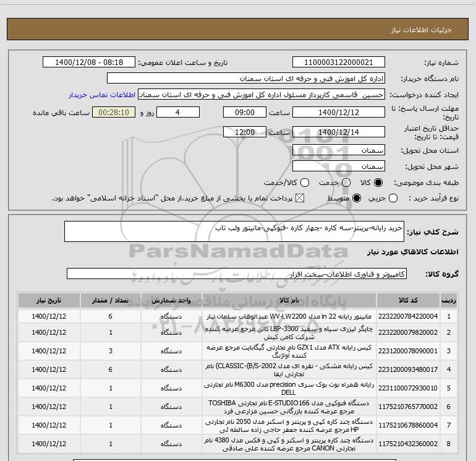Click the ردیف column header
The image size is (476, 461).
449,300
